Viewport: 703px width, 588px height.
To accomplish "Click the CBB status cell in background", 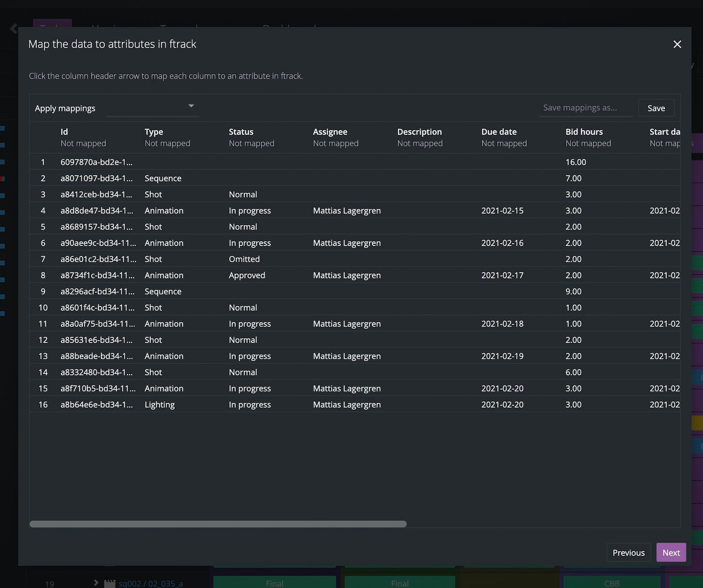I will click(612, 582).
